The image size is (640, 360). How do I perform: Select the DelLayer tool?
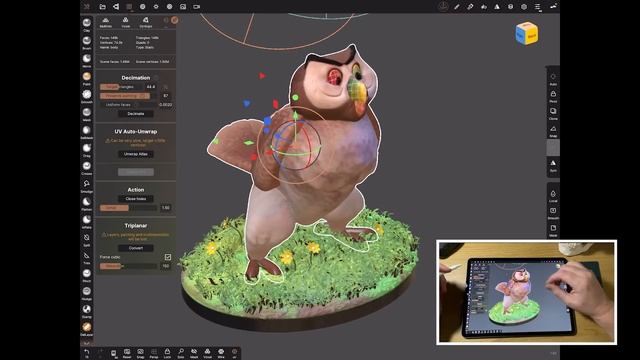87,329
